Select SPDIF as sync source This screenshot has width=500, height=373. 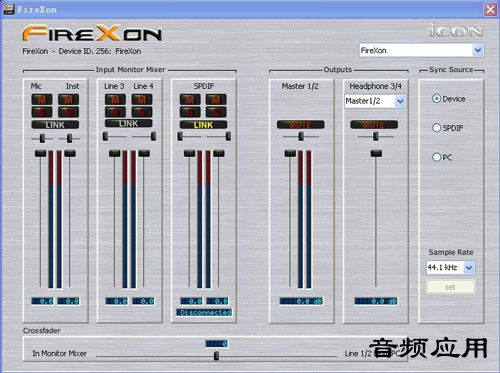point(436,128)
